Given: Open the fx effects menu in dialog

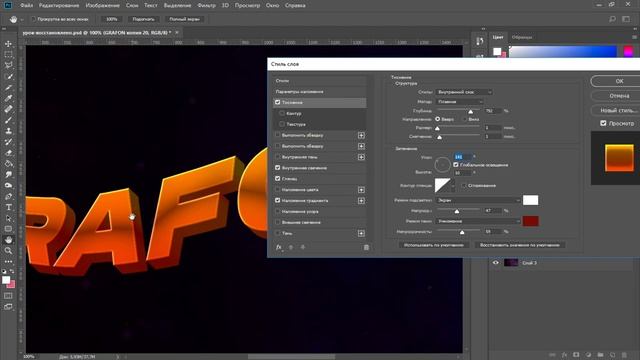Looking at the screenshot, I should tap(279, 247).
